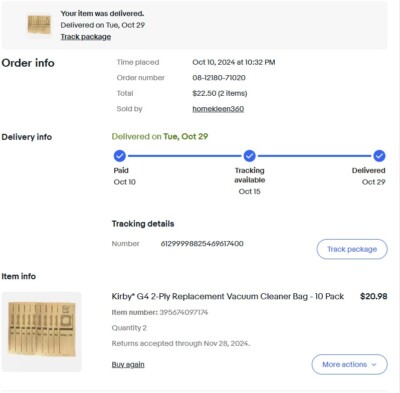
Task: Open the delivered item thumbnail at top
Action: pyautogui.click(x=39, y=25)
